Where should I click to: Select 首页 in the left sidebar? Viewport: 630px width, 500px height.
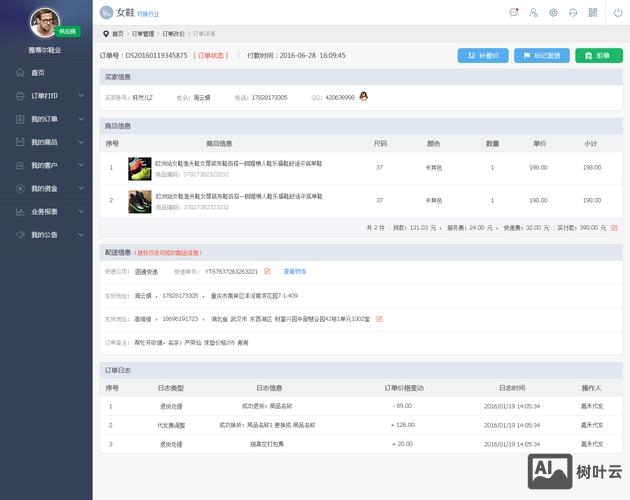(x=38, y=73)
